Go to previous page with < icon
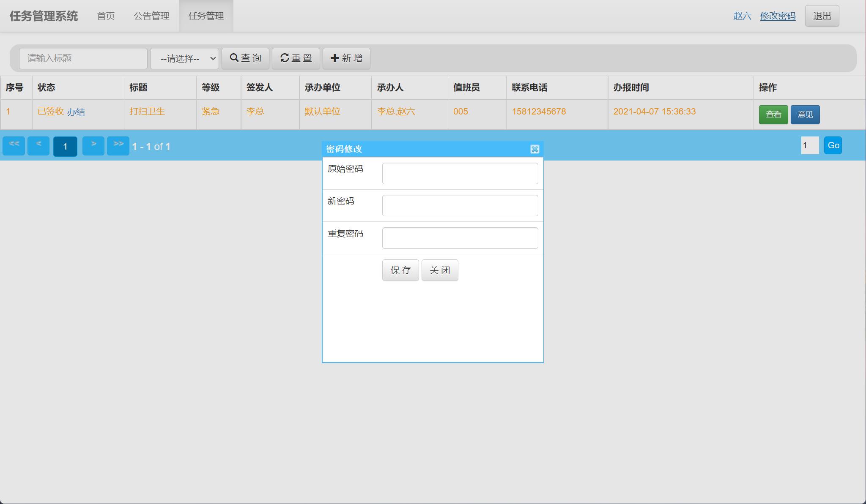The height and width of the screenshot is (504, 866). [x=38, y=145]
